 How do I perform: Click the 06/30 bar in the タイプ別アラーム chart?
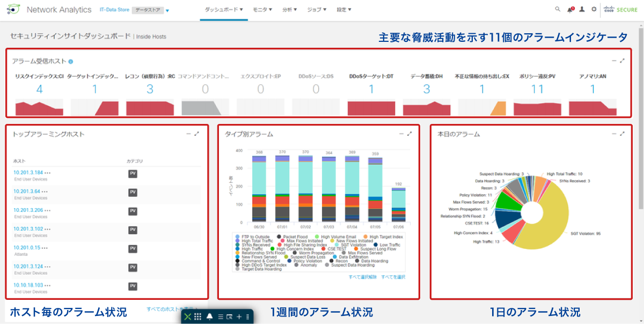click(x=259, y=189)
